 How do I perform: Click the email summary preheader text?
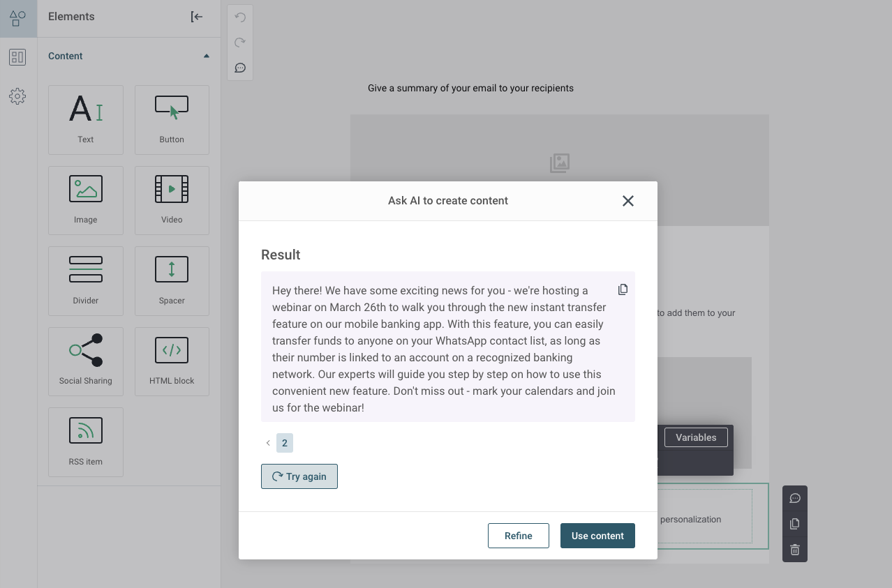click(x=470, y=89)
